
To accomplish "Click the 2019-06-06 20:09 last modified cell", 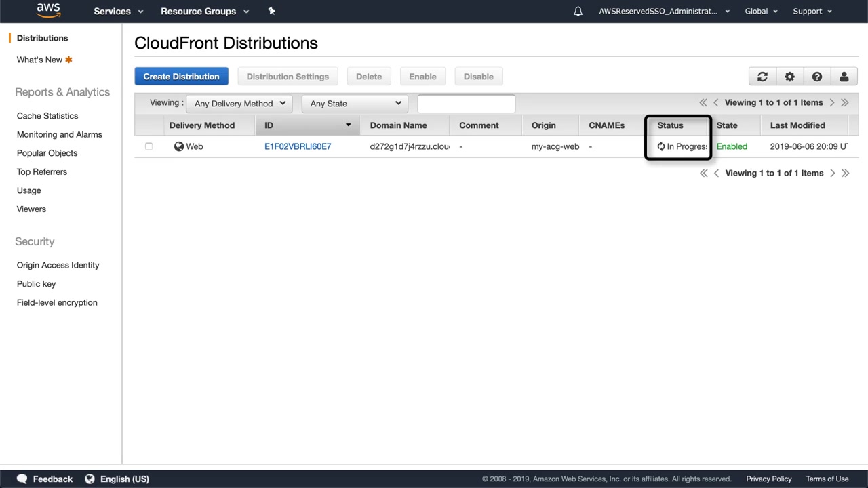I will pos(809,146).
